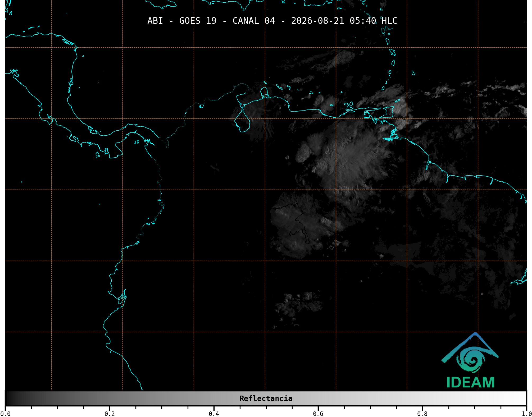Click the timestamp '2026-08-21 05:40 HLC'

tap(344, 21)
